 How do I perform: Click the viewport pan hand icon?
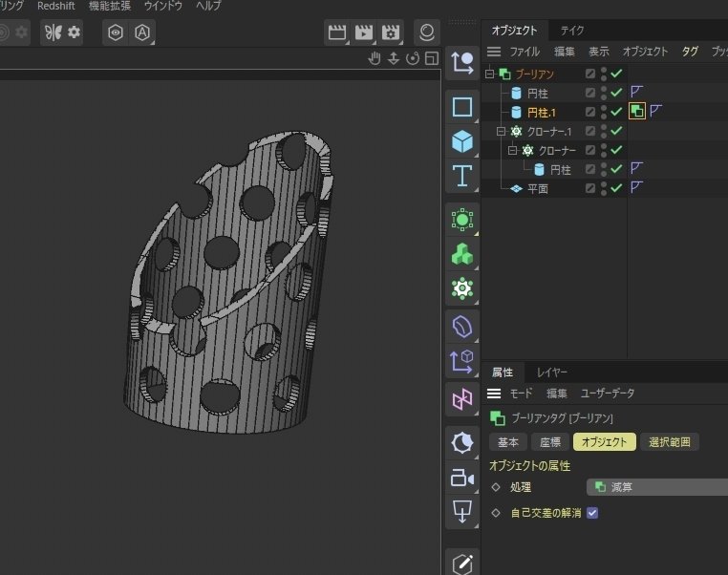tap(375, 58)
